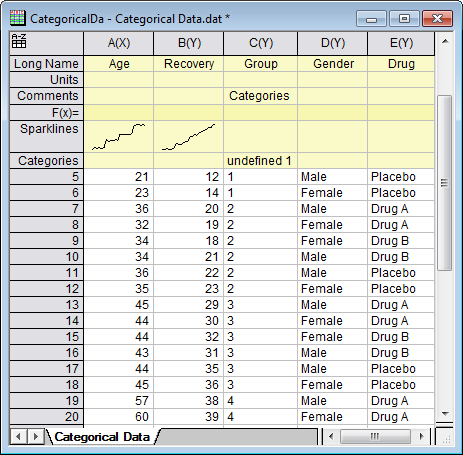Click the Long Name cell 'Drug'

click(x=401, y=64)
